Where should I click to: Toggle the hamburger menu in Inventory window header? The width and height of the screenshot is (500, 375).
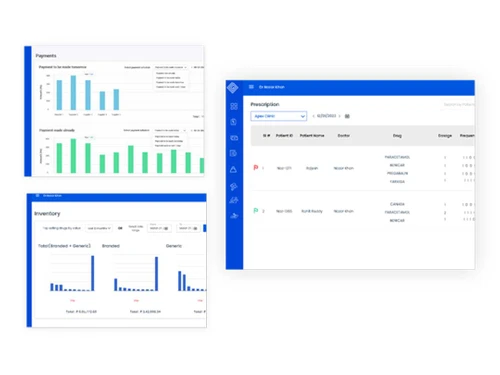pos(37,196)
